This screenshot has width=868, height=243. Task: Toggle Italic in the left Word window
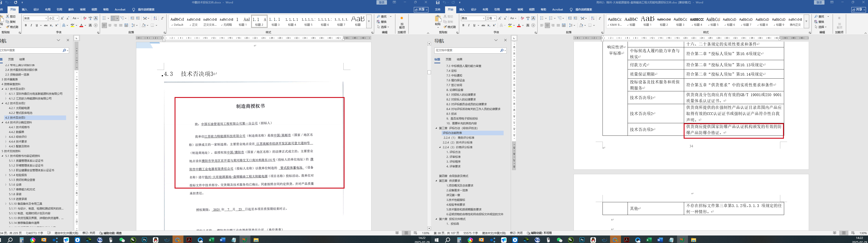31,25
